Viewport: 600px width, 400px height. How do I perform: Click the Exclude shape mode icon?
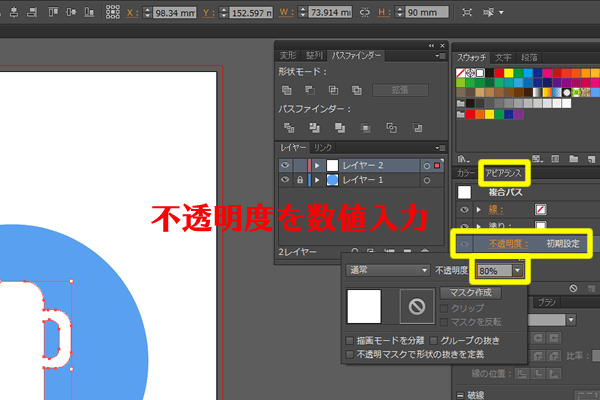(x=357, y=90)
